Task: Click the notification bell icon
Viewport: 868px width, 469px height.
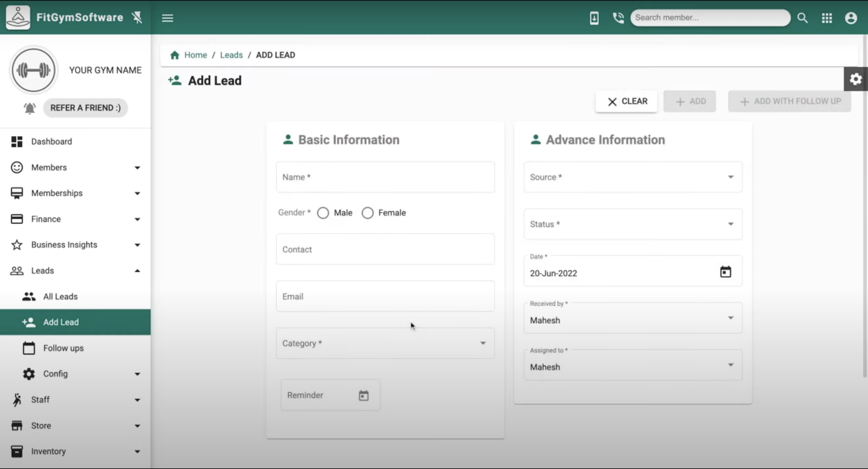Action: pos(30,108)
